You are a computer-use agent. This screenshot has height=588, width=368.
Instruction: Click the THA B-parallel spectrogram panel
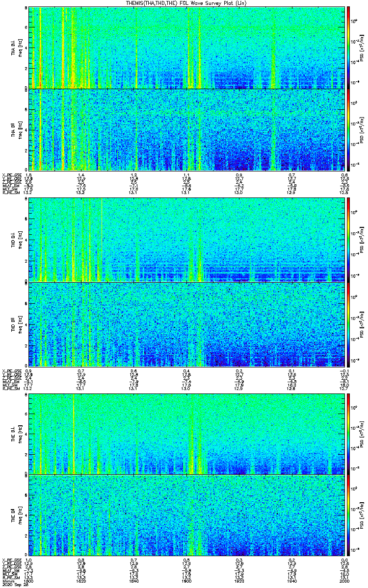coord(187,130)
